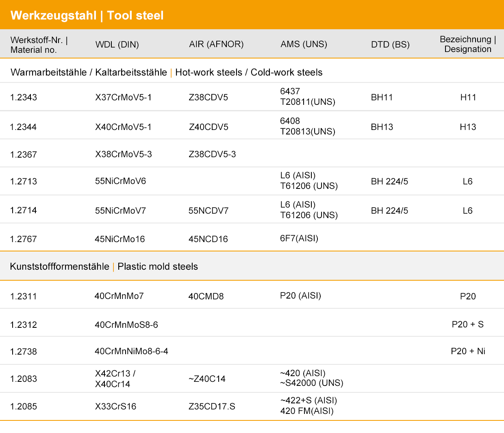
Task: Click the ~Z40C14 cell
Action: (207, 379)
